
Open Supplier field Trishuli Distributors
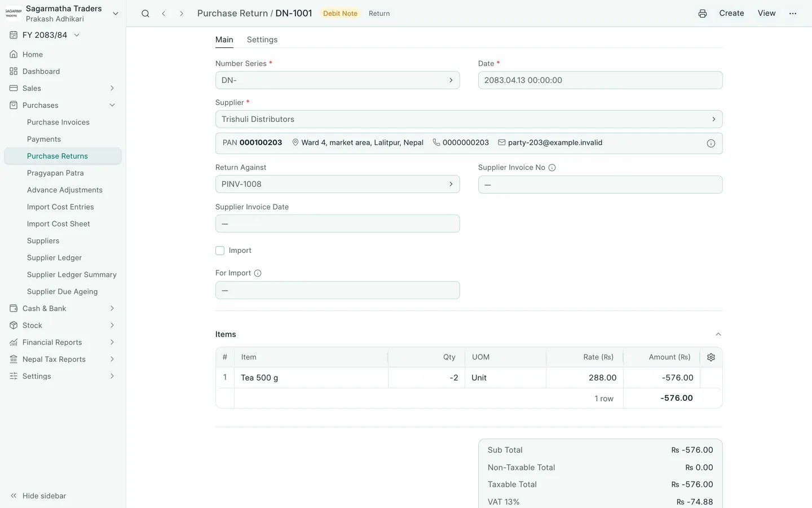point(469,119)
